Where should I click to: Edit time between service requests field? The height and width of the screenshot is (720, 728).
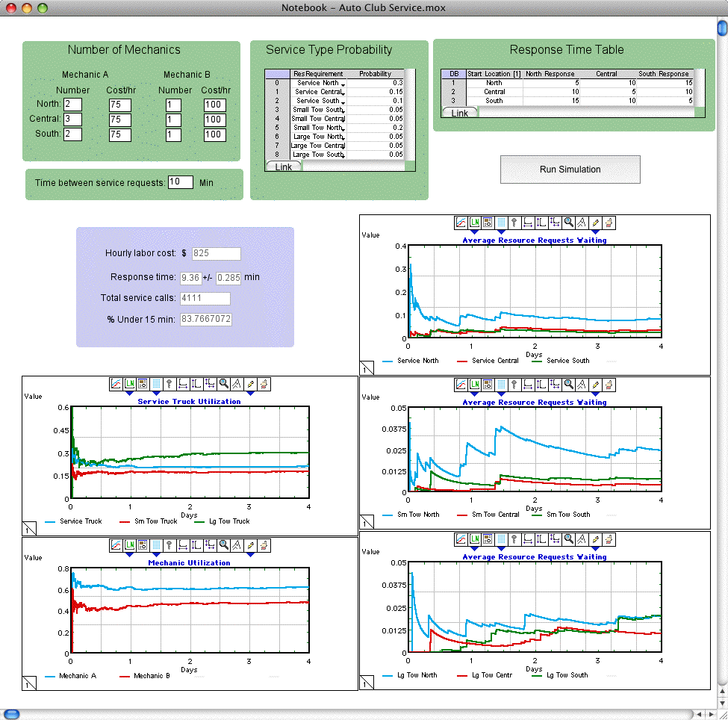[x=181, y=182]
